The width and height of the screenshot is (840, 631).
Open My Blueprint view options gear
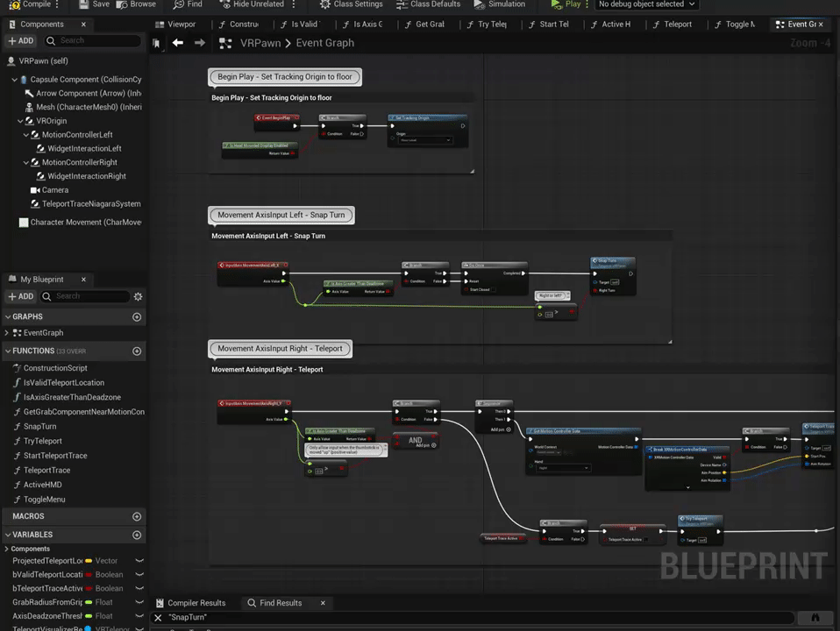click(x=138, y=297)
